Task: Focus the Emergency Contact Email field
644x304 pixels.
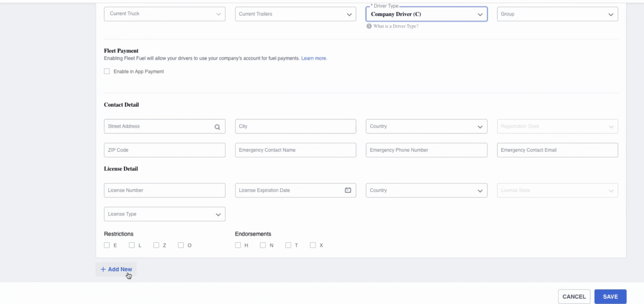Action: point(557,150)
